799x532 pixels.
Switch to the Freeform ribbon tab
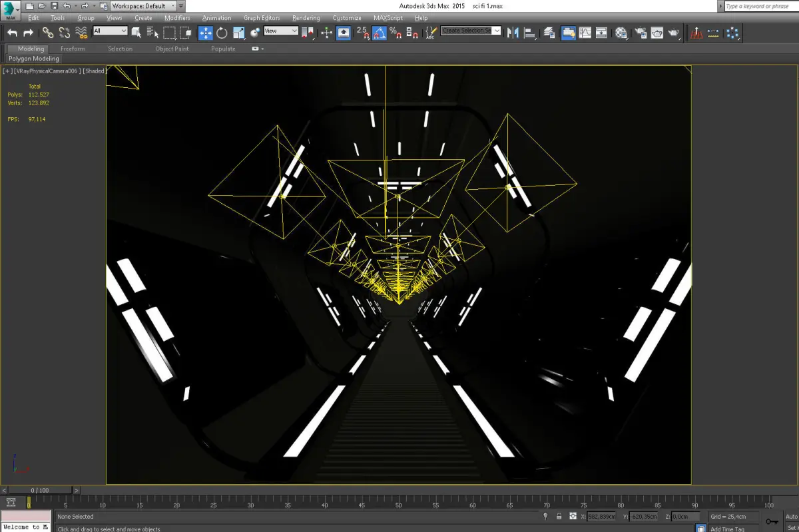coord(73,49)
